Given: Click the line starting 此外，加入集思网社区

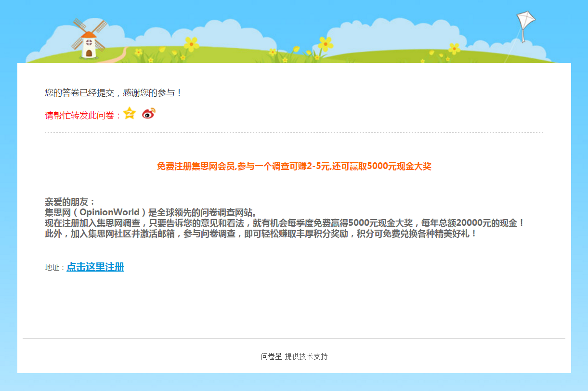Looking at the screenshot, I should click(261, 234).
